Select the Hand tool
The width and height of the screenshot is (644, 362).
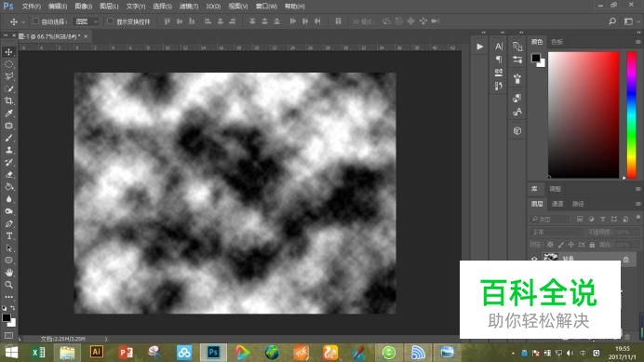[x=8, y=273]
